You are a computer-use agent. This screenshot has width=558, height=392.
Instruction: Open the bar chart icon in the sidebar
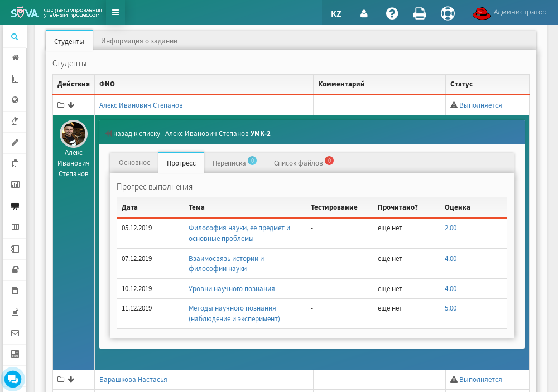[15, 185]
